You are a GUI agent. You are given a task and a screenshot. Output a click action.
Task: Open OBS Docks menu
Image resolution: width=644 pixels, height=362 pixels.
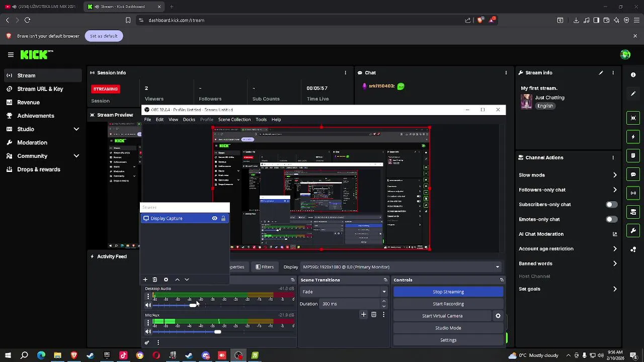coord(189,120)
